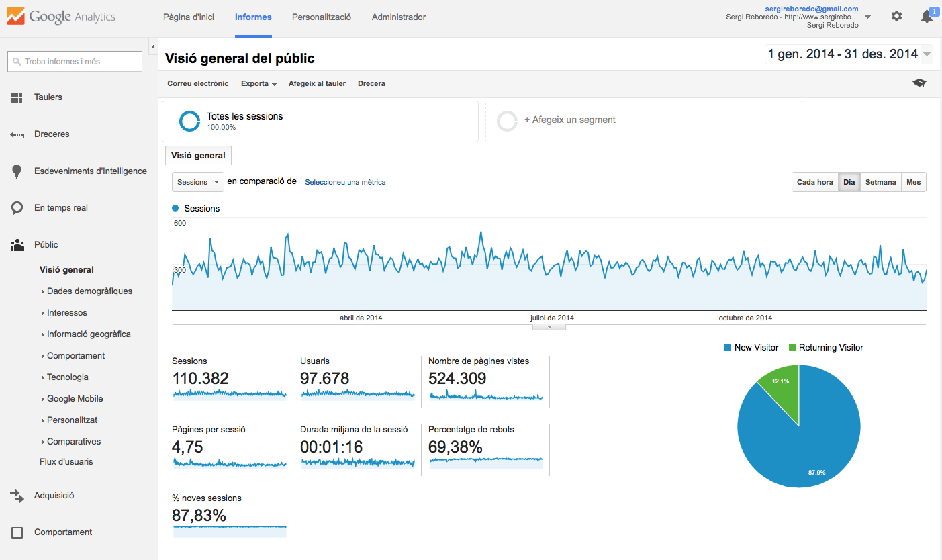Go to Pàgina d'inici tab
This screenshot has width=942, height=560.
[x=189, y=17]
